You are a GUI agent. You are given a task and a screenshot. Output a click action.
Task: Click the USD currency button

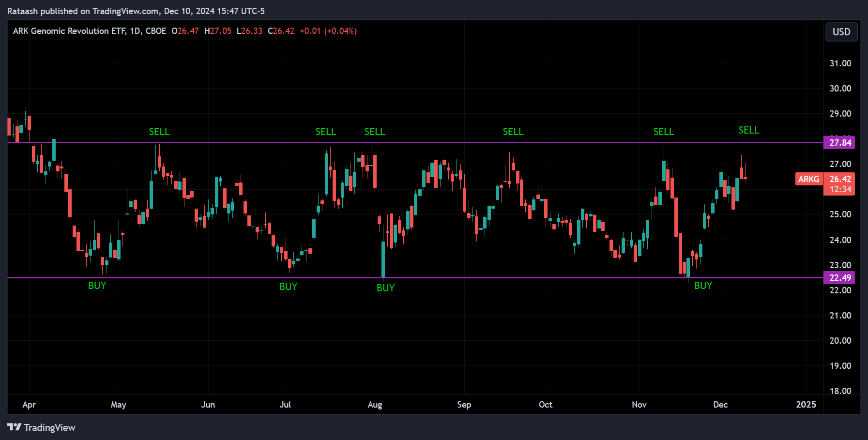[x=841, y=32]
